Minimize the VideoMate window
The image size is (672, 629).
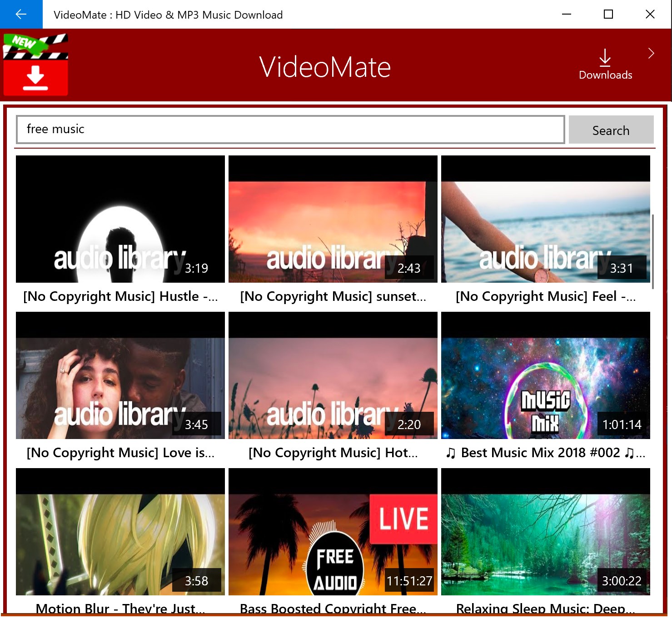point(567,14)
